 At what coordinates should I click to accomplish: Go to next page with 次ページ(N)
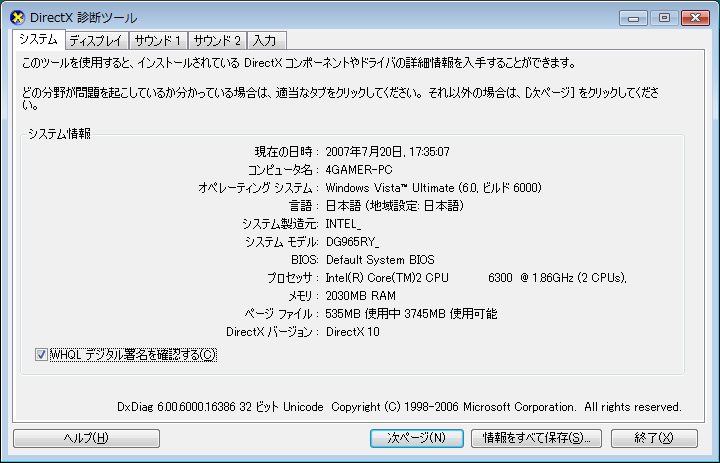pos(416,438)
